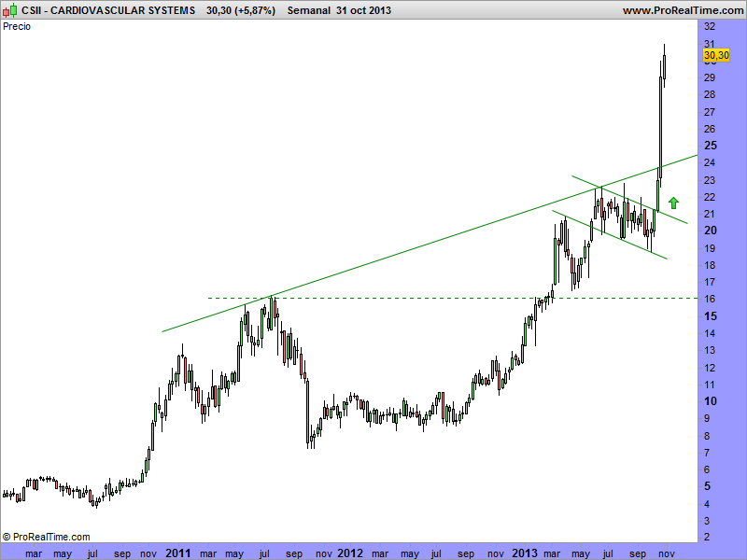Click the 5 price level on axis

(x=707, y=486)
